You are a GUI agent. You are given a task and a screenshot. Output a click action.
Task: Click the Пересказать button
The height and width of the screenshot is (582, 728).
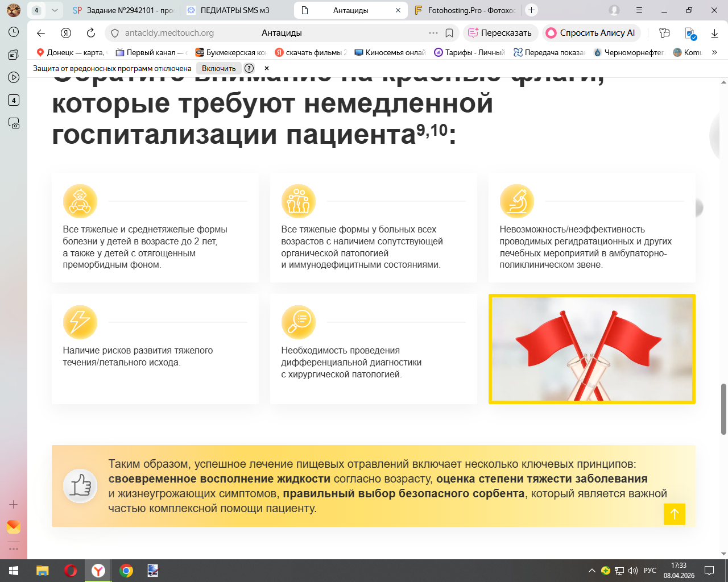tap(500, 33)
